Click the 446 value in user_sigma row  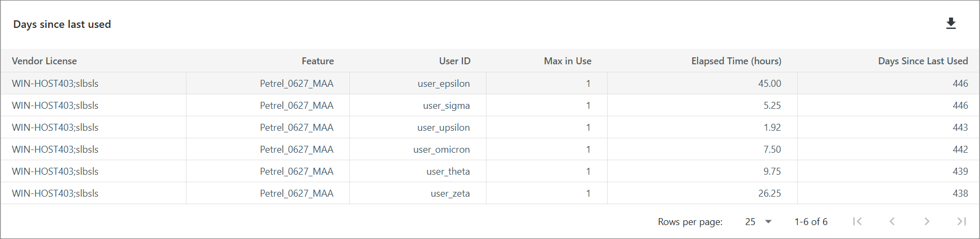pos(960,106)
